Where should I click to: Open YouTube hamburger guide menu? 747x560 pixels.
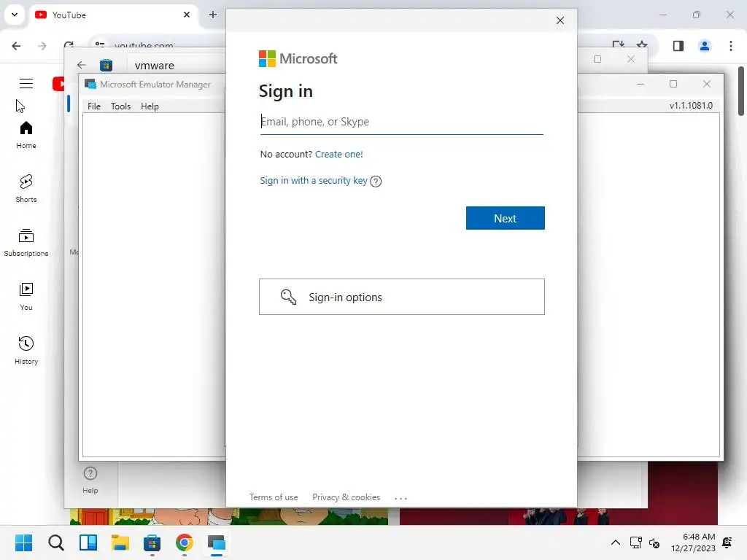pyautogui.click(x=26, y=83)
